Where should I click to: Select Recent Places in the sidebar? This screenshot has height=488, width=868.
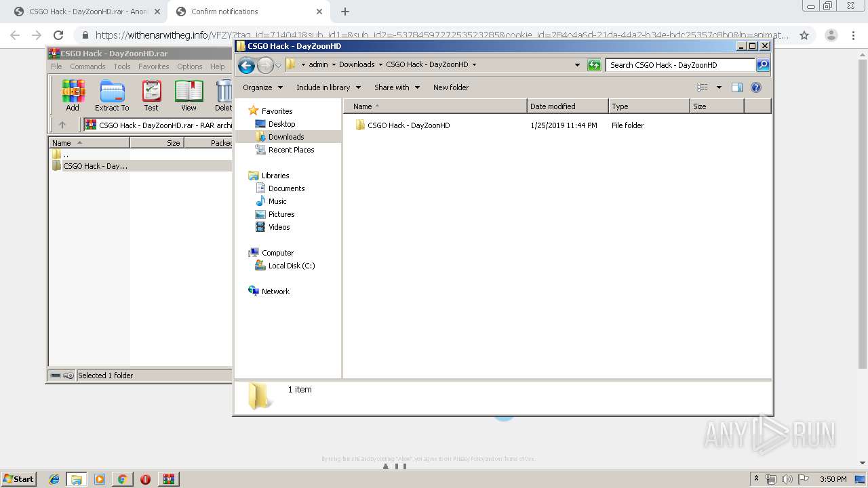[291, 150]
